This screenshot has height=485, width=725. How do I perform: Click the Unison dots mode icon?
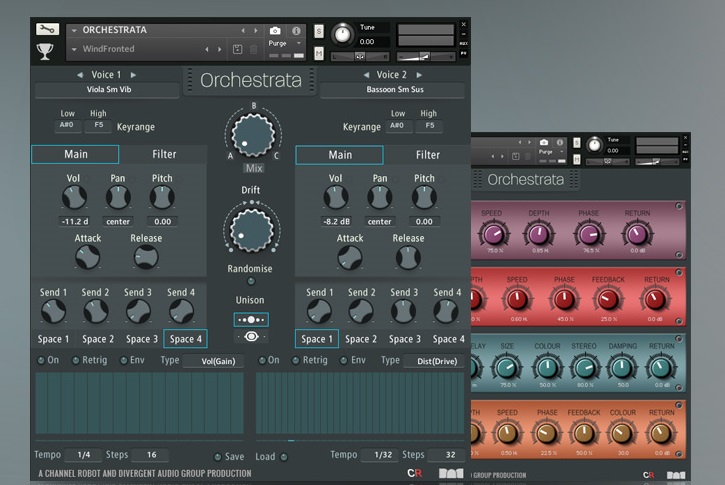tap(251, 319)
